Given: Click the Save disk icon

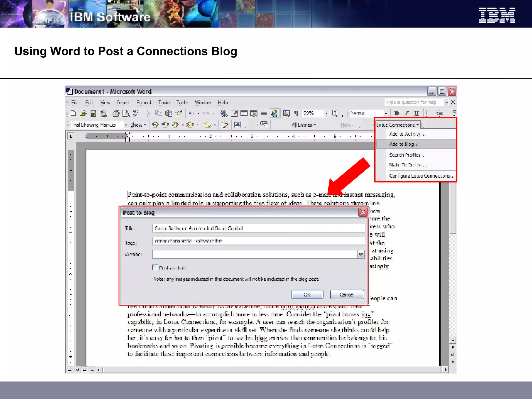Looking at the screenshot, I should pos(93,113).
